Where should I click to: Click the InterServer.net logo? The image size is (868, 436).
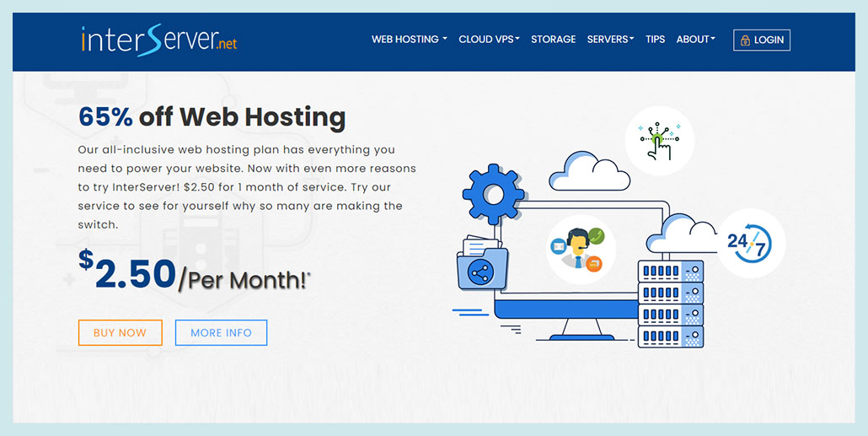pos(159,40)
